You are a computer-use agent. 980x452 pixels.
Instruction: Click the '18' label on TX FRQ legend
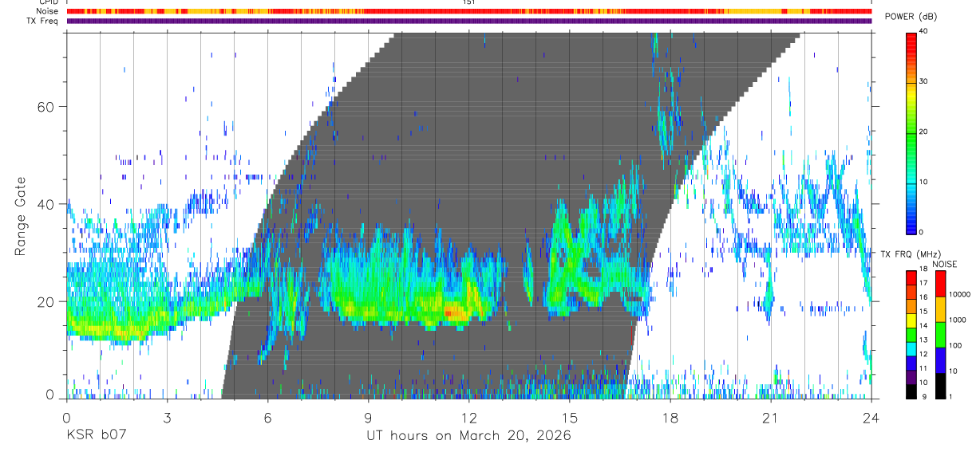coord(923,269)
